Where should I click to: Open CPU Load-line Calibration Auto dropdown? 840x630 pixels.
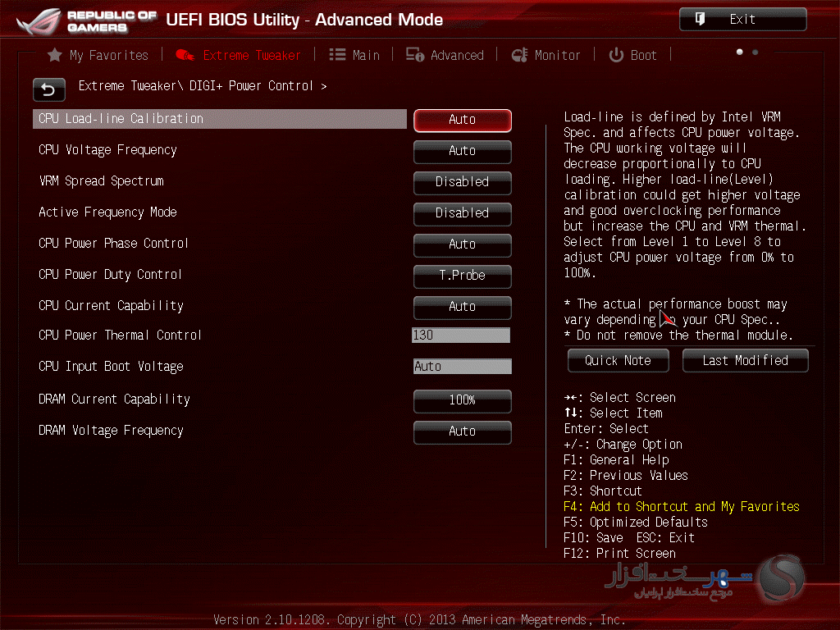point(463,120)
